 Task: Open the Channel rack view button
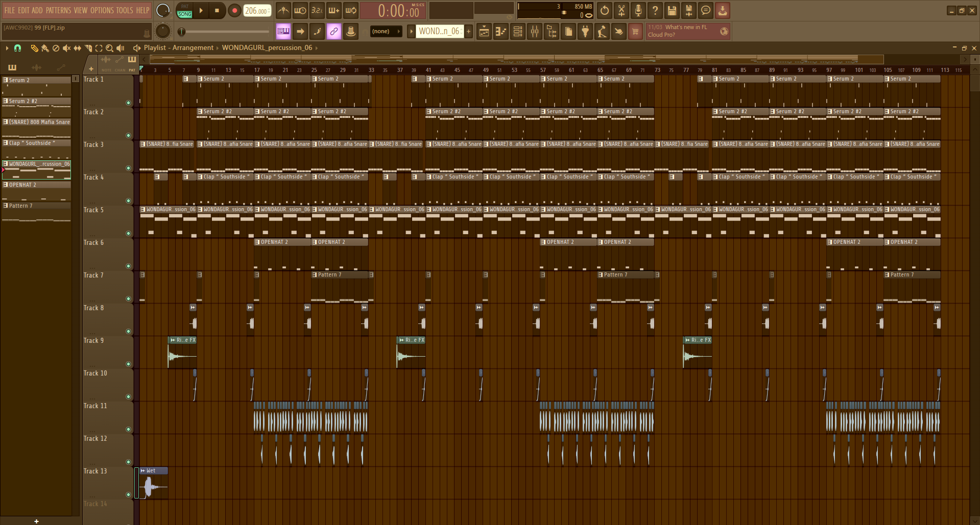(518, 32)
